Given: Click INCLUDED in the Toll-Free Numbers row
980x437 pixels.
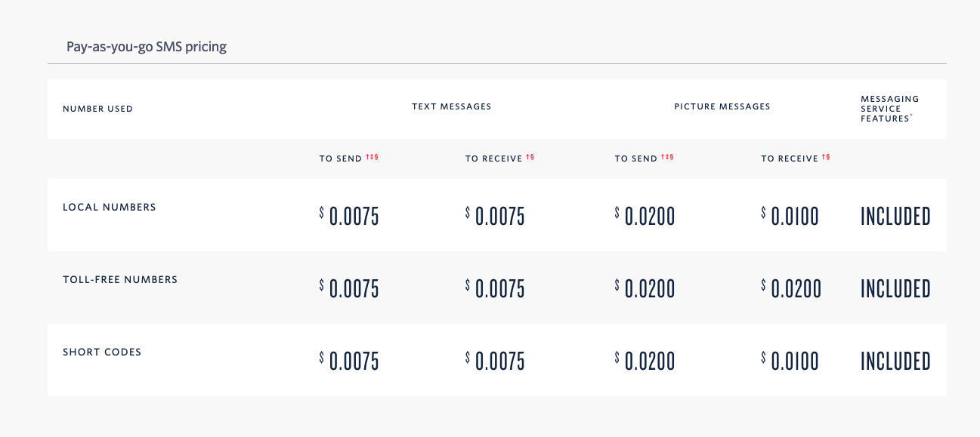Looking at the screenshot, I should coord(895,288).
